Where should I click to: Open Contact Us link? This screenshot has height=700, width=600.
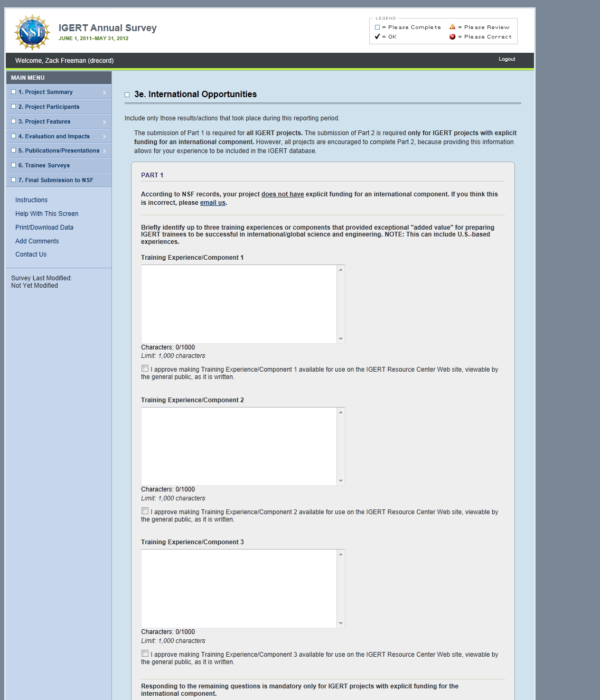coord(31,254)
